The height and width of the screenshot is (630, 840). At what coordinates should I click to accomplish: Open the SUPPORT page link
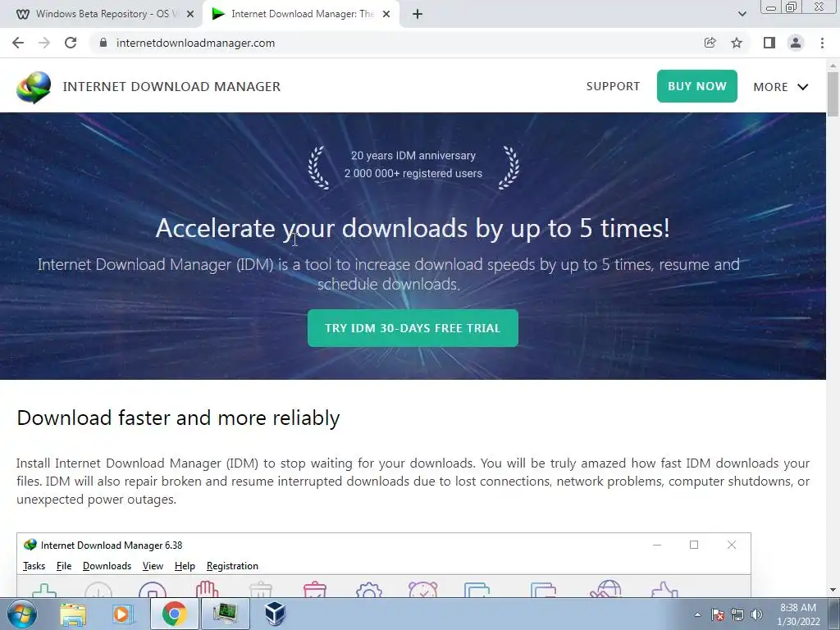(x=613, y=86)
